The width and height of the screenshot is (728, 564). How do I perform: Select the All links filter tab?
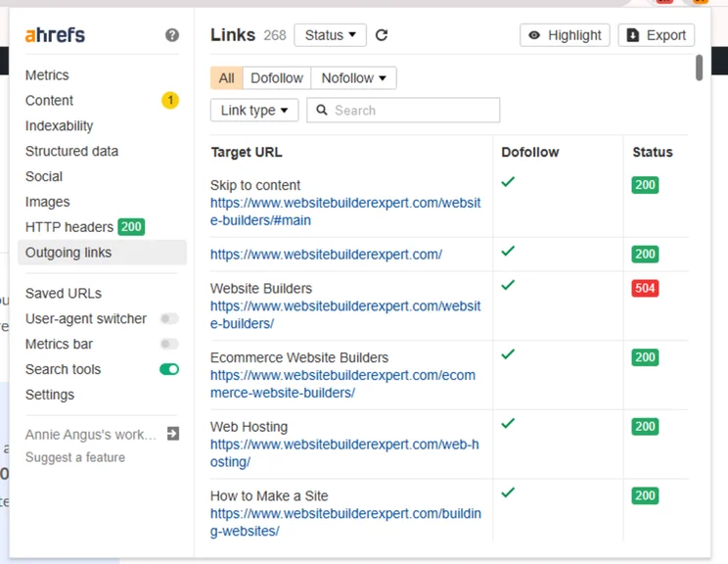(227, 78)
